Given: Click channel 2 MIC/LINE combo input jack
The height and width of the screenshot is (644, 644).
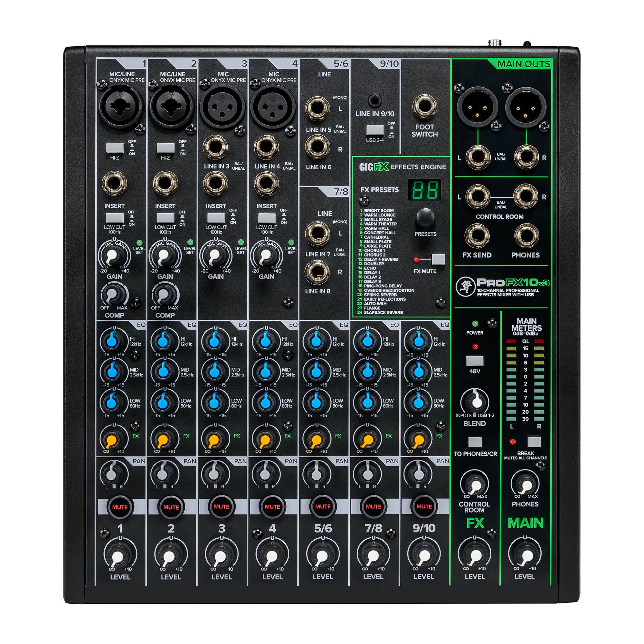Looking at the screenshot, I should point(172,106).
